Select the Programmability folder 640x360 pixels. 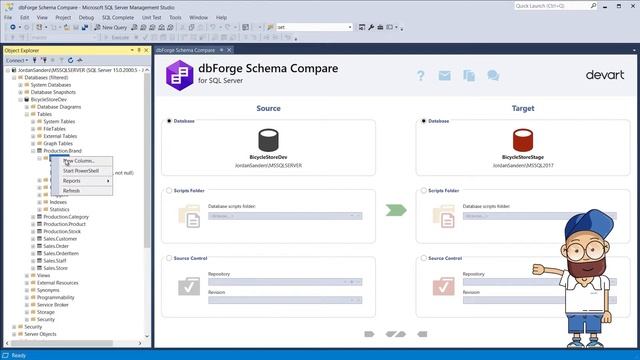coord(56,298)
